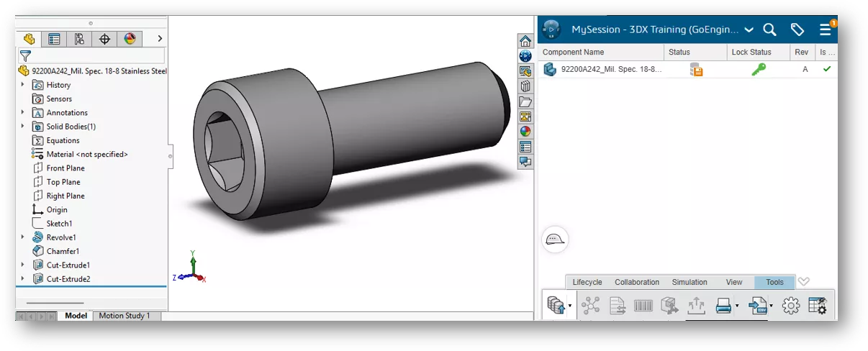Expand the Cut-Extrude2 feature
Screen dimensions: 868x351
click(22, 278)
